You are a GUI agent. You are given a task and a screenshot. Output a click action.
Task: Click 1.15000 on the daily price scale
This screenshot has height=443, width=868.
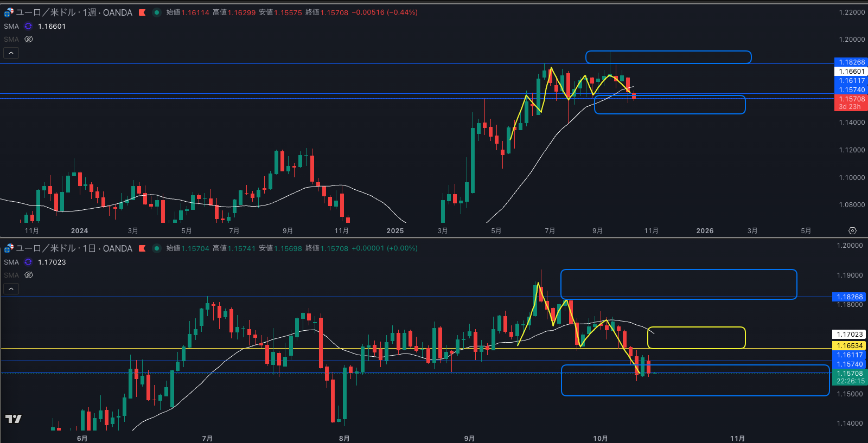click(x=850, y=394)
